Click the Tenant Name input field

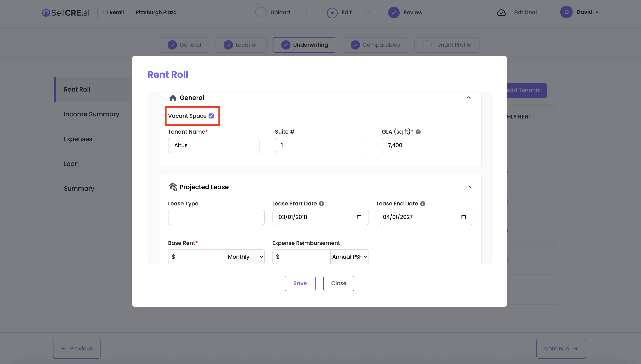pos(213,145)
